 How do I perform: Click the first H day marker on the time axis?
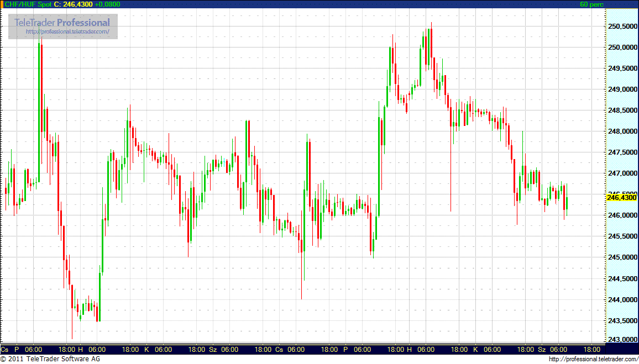click(x=80, y=350)
